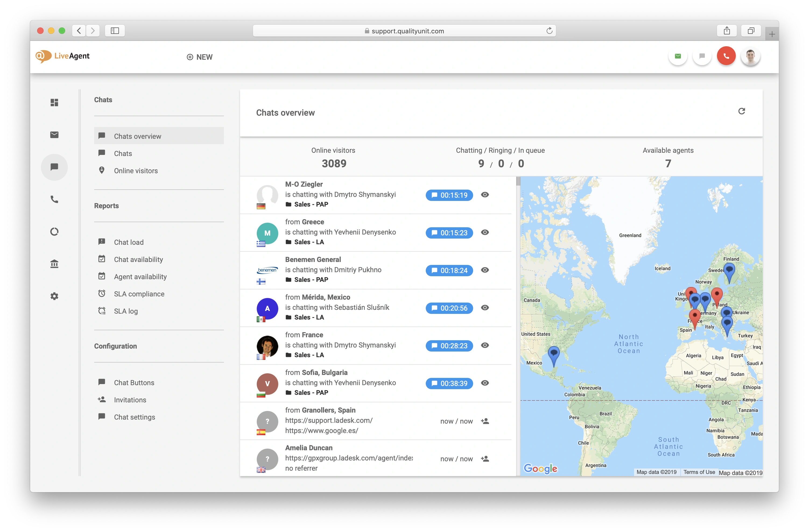809x532 pixels.
Task: Open Chat settings configuration
Action: [x=159, y=417]
